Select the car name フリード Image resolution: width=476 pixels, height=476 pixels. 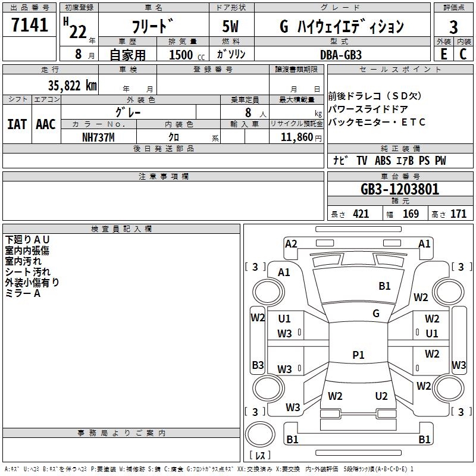pyautogui.click(x=154, y=26)
